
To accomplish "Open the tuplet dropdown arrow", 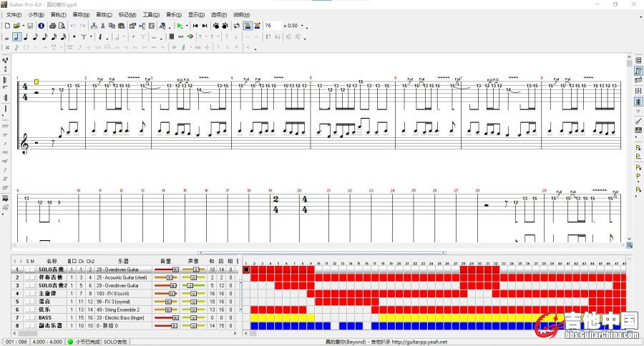I will point(91,37).
